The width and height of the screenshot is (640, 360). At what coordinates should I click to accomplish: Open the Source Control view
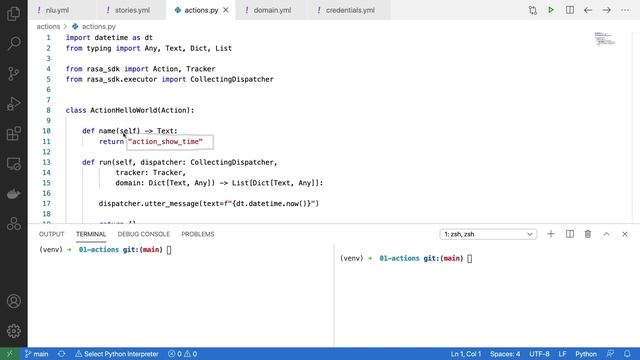[x=13, y=73]
